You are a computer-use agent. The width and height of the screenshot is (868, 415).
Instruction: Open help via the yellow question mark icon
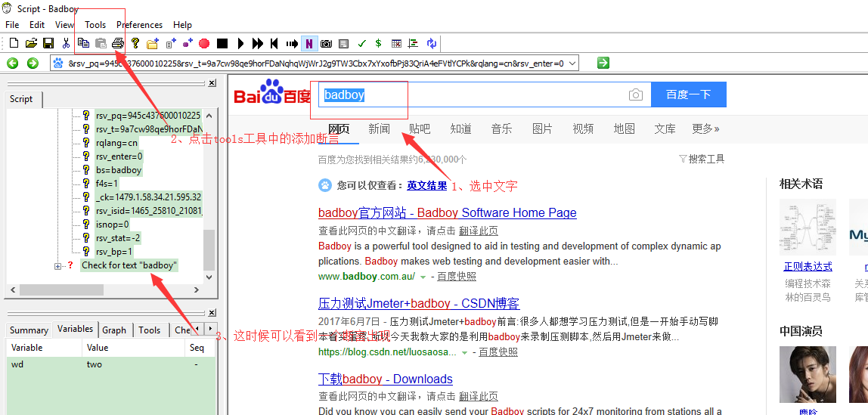click(135, 43)
